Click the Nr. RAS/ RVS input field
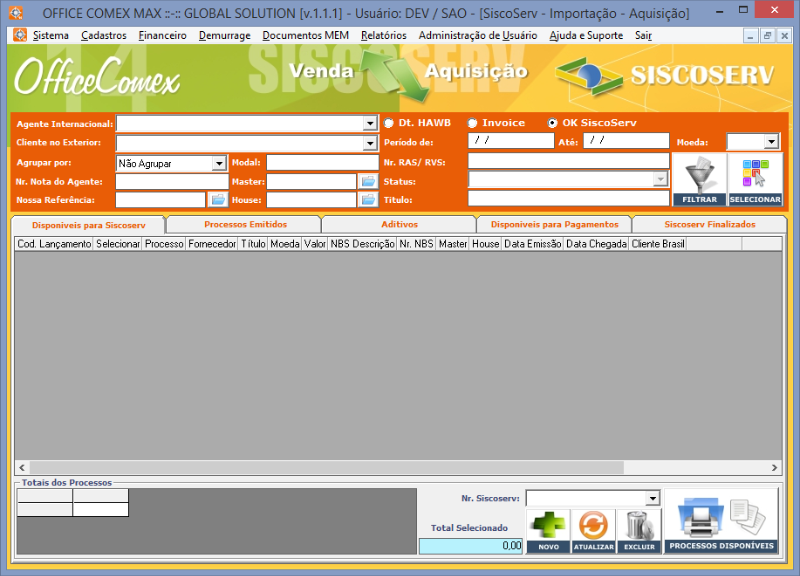800x576 pixels. click(x=568, y=161)
